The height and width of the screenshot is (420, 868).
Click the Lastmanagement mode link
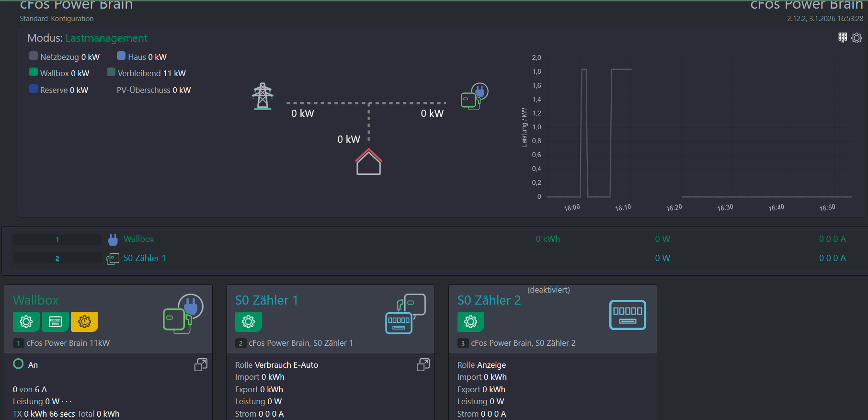pos(106,38)
